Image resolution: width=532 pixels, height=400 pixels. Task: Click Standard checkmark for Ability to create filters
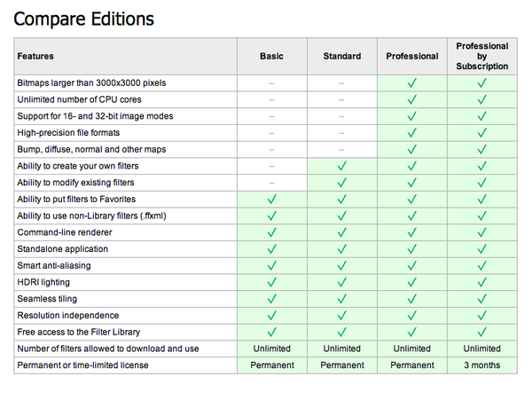click(342, 166)
